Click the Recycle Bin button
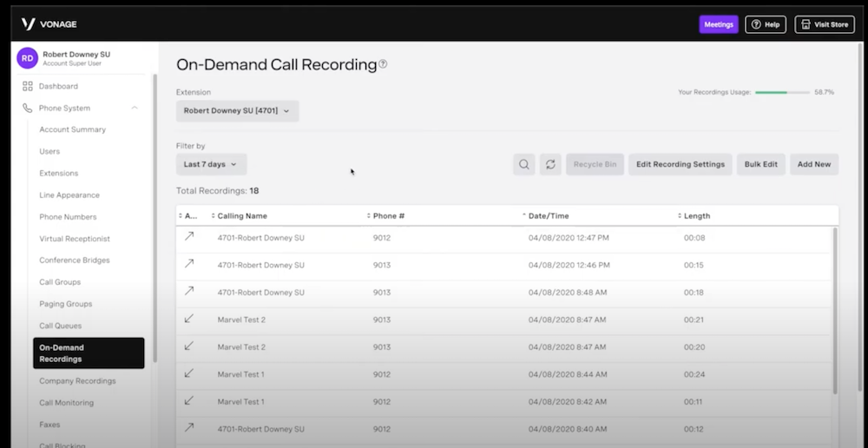868x448 pixels. [595, 164]
